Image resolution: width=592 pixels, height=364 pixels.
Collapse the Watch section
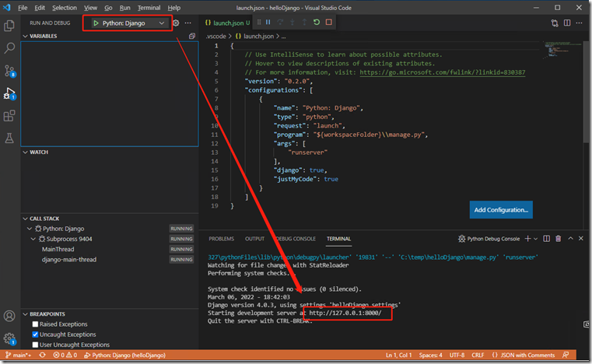26,152
